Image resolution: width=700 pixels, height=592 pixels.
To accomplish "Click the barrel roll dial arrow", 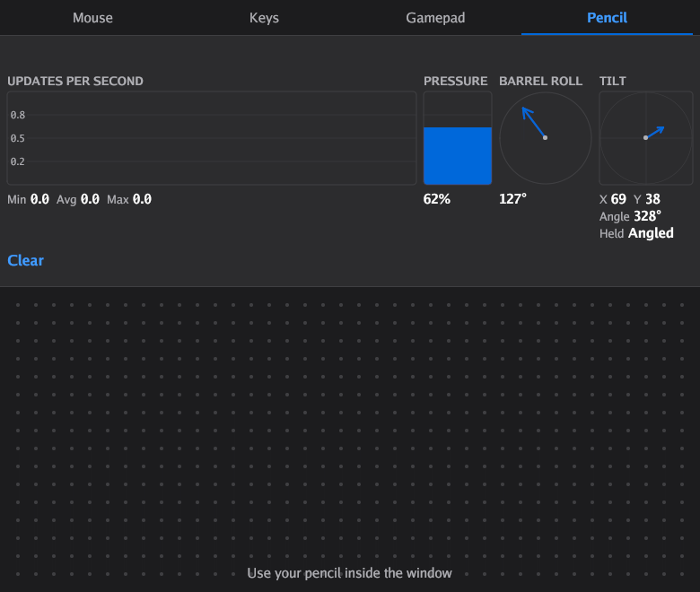I will (533, 122).
